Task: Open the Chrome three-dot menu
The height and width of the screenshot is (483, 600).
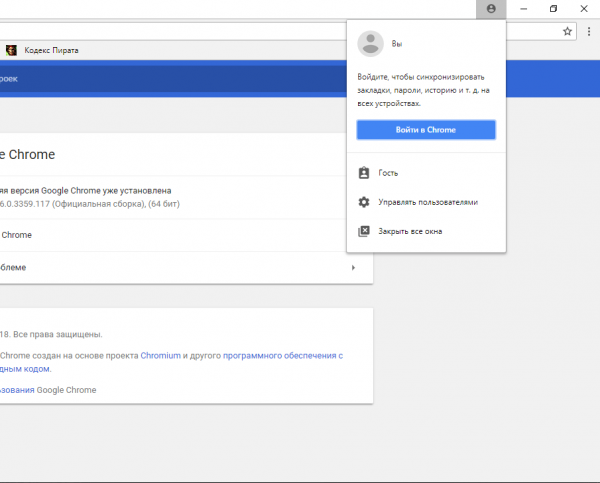Action: pos(587,31)
